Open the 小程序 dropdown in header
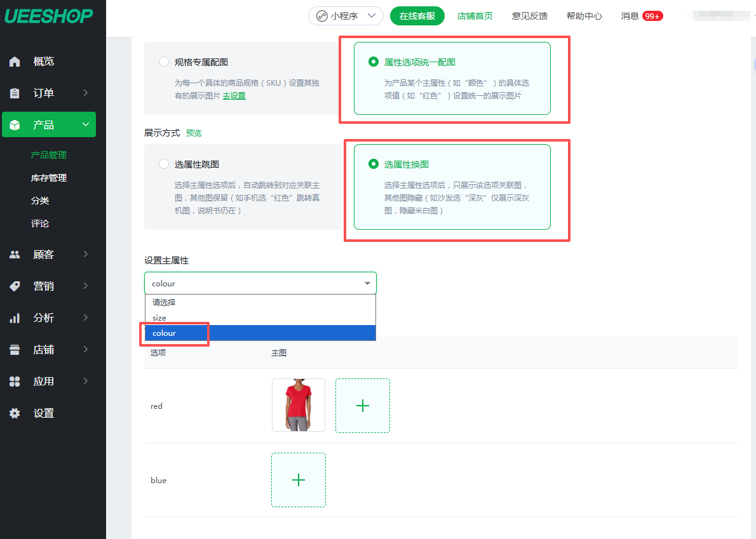 346,16
